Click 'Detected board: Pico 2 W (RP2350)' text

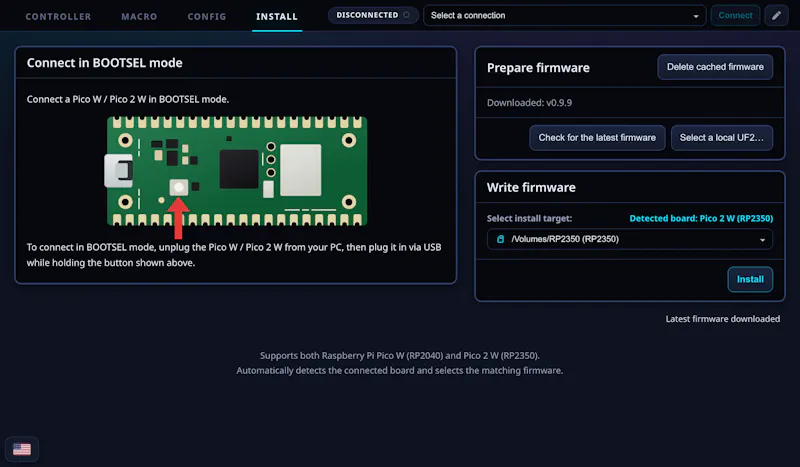click(x=701, y=218)
